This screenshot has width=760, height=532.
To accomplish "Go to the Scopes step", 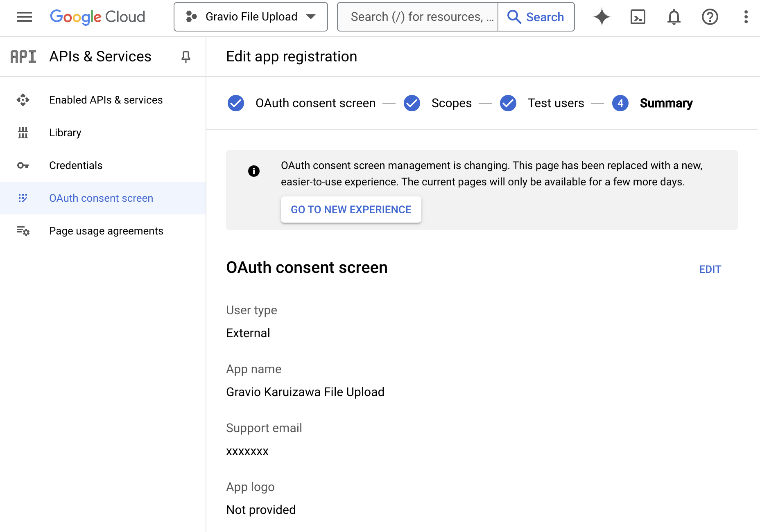I will point(451,103).
